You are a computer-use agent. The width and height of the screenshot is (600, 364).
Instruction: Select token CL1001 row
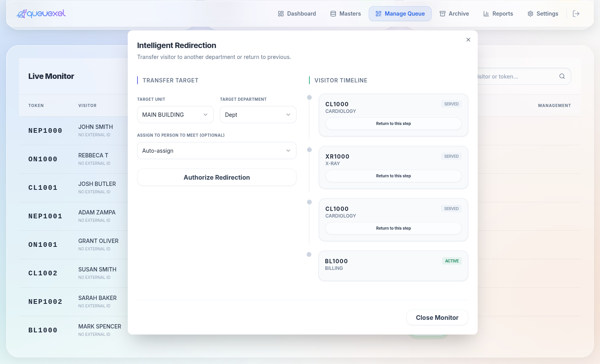(43, 188)
